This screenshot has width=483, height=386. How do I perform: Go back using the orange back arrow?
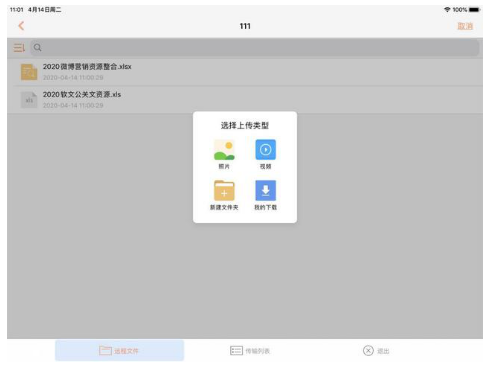(x=21, y=26)
